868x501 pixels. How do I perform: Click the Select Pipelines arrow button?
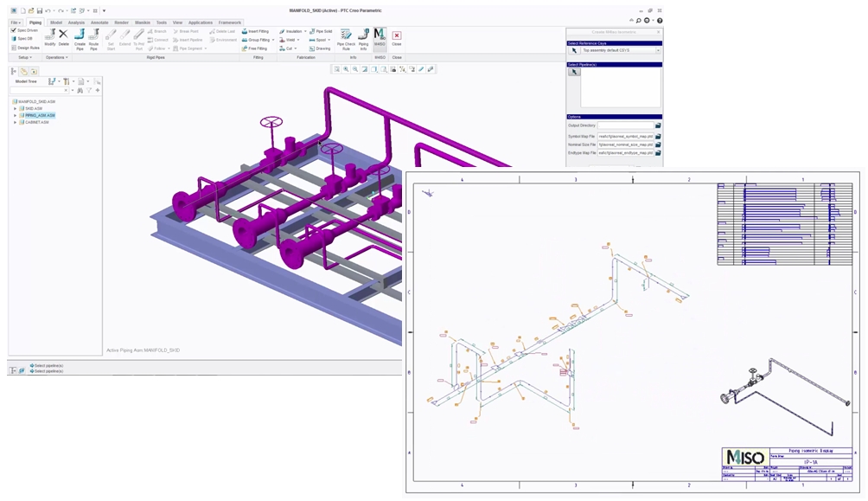pyautogui.click(x=573, y=72)
